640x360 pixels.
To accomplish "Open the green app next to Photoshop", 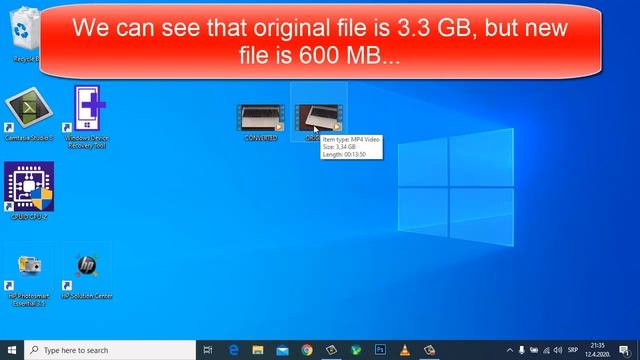I will pos(356,350).
